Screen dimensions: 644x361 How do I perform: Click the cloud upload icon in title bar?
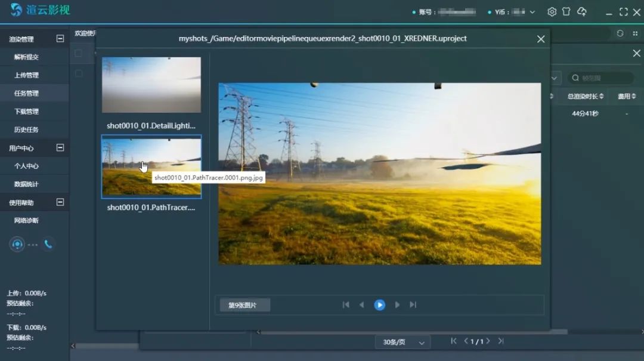582,12
